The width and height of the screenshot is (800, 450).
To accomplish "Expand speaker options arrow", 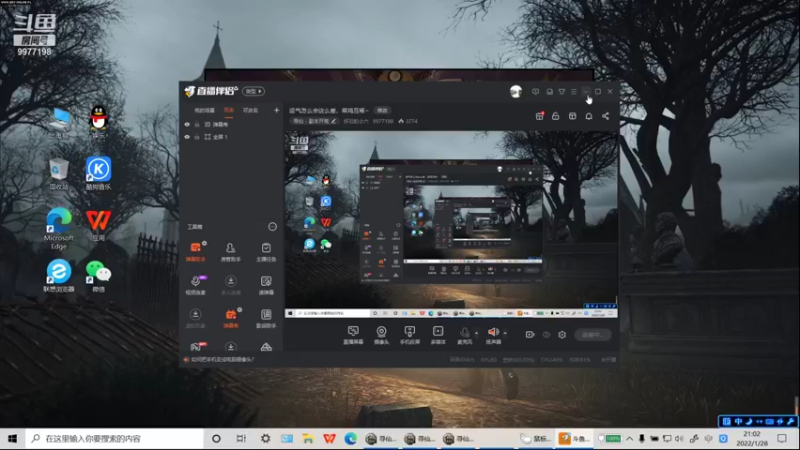I will click(x=505, y=333).
